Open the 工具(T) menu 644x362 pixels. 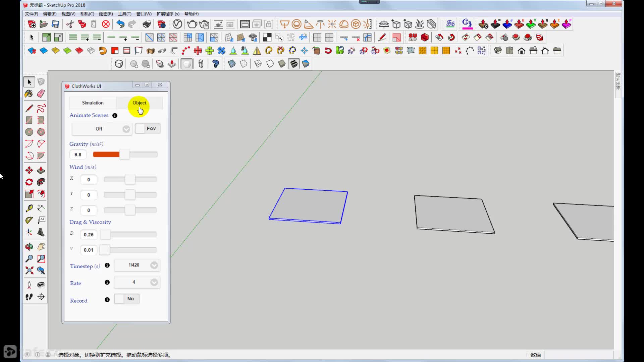click(x=124, y=14)
